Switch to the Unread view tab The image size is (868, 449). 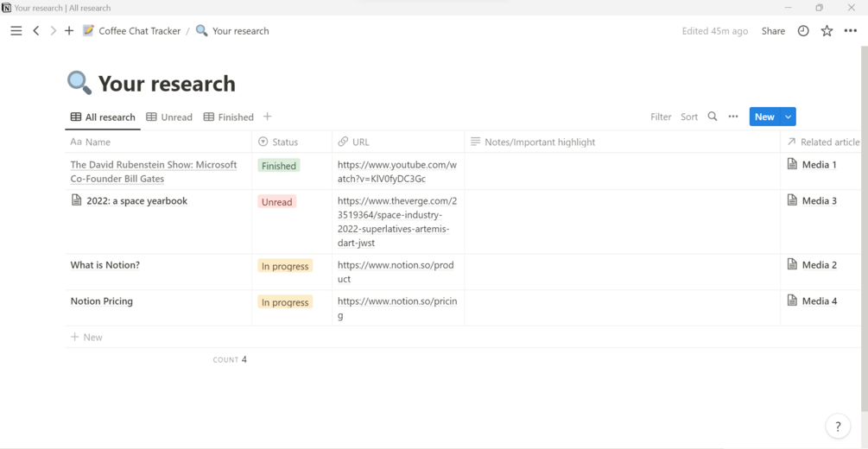[x=169, y=117]
